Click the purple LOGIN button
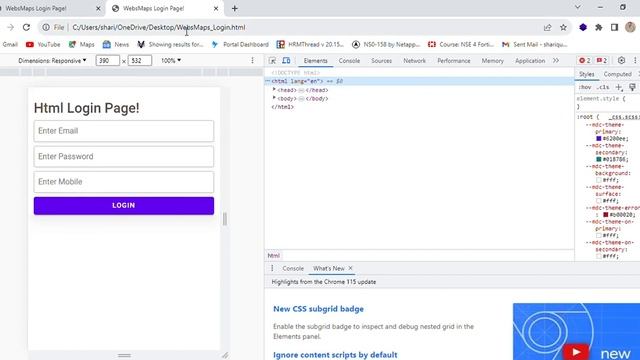 124,206
